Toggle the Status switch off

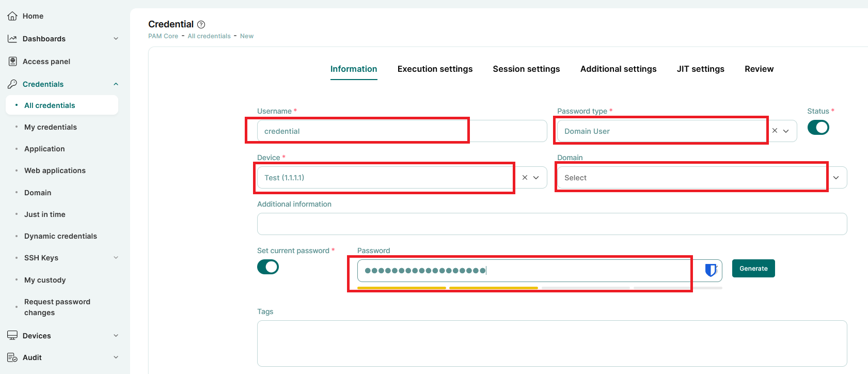pyautogui.click(x=818, y=128)
